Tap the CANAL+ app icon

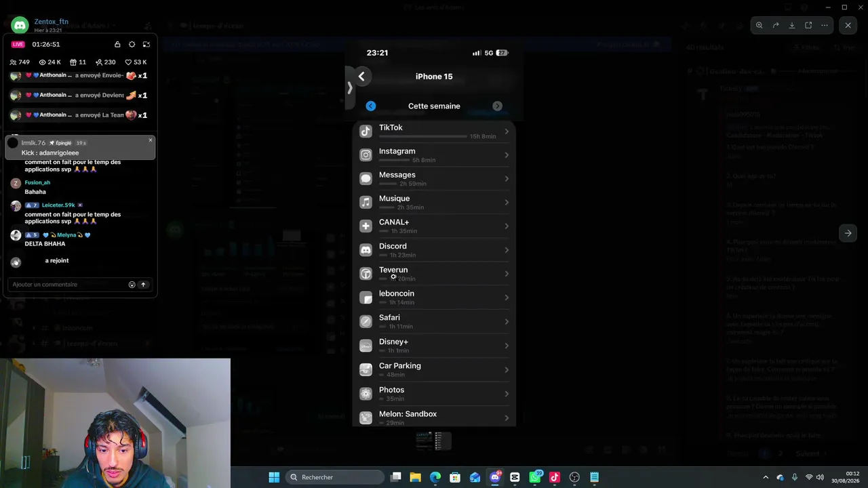pyautogui.click(x=366, y=226)
